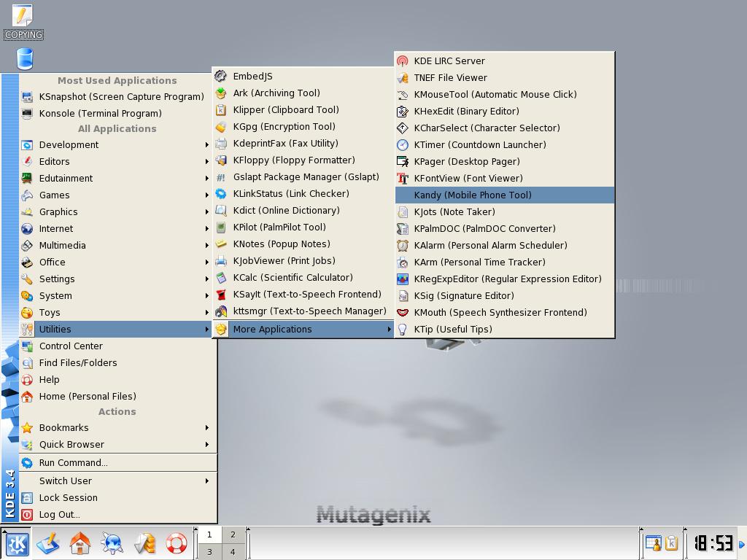Click the KRegExpEditor icon
The height and width of the screenshot is (560, 747).
403,279
